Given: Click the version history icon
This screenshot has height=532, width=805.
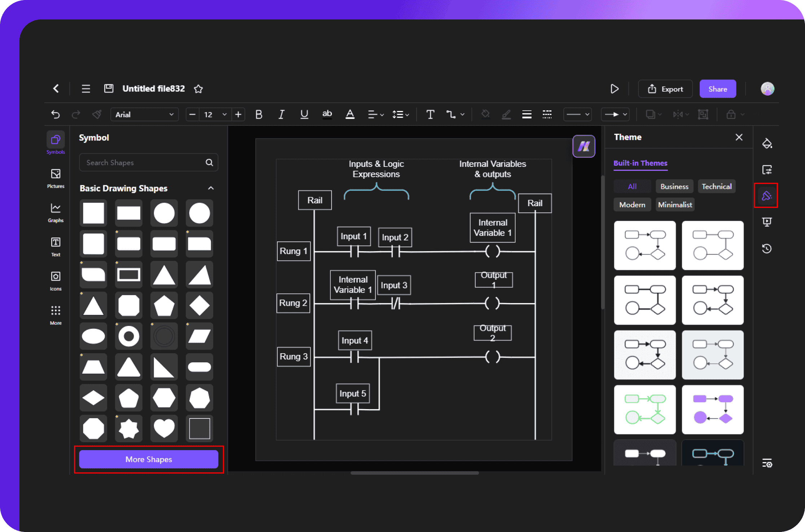Looking at the screenshot, I should click(767, 248).
